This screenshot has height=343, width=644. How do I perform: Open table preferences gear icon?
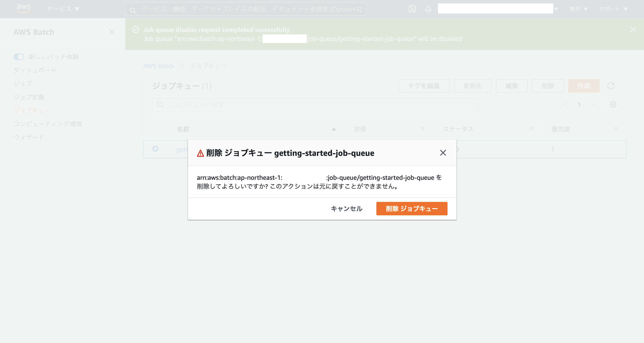click(613, 104)
